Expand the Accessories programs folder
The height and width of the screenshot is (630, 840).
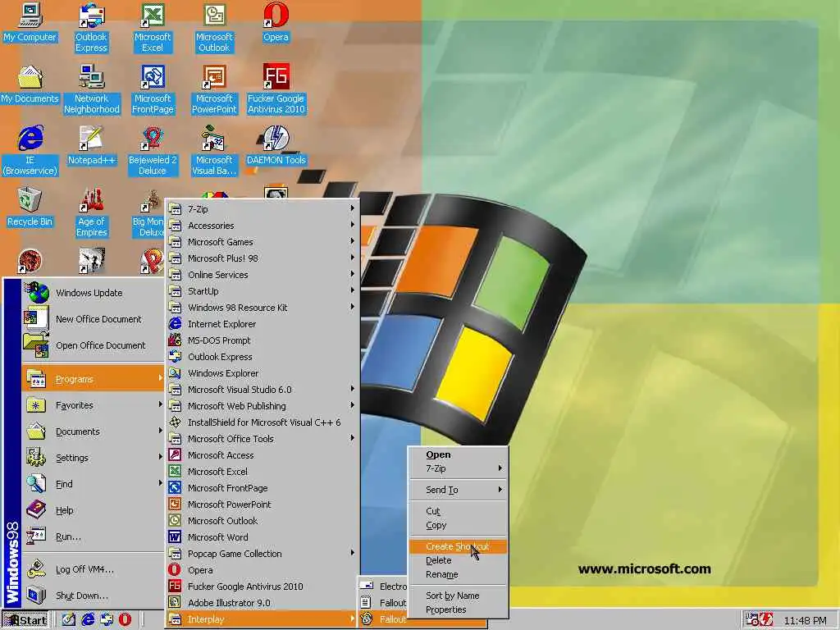tap(262, 226)
